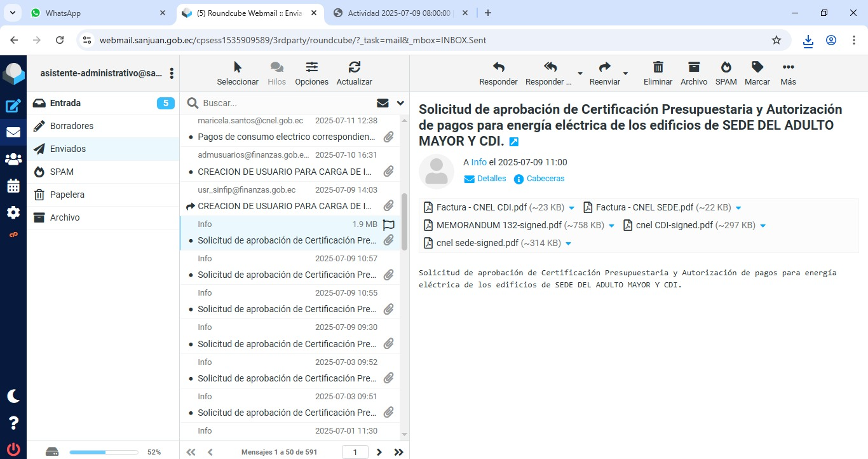
Task: Click the Detalles link
Action: 491,179
